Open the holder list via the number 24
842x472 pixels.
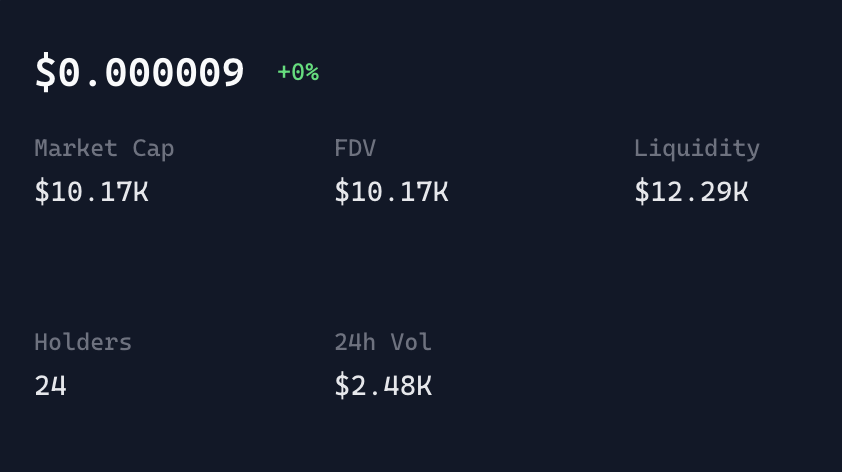51,385
